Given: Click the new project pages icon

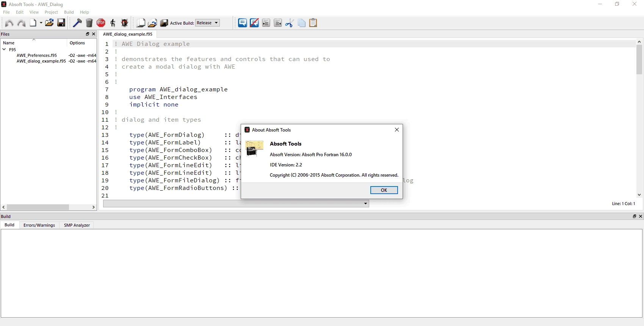Looking at the screenshot, I should tap(141, 23).
